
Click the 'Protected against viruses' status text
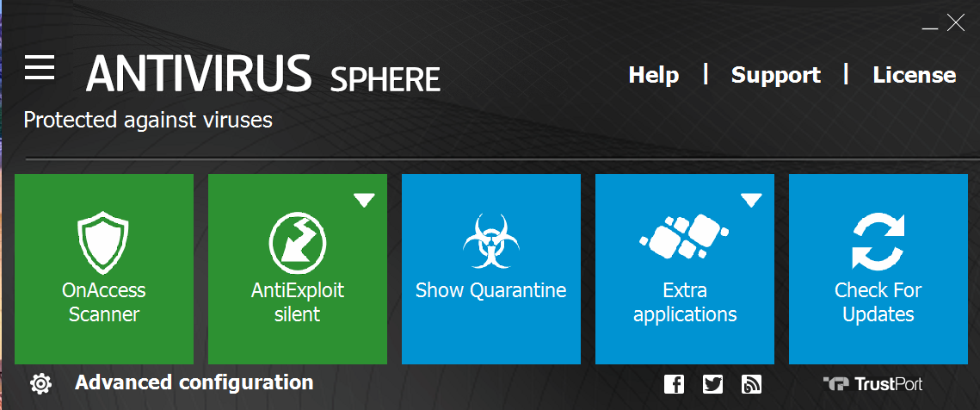tap(147, 121)
